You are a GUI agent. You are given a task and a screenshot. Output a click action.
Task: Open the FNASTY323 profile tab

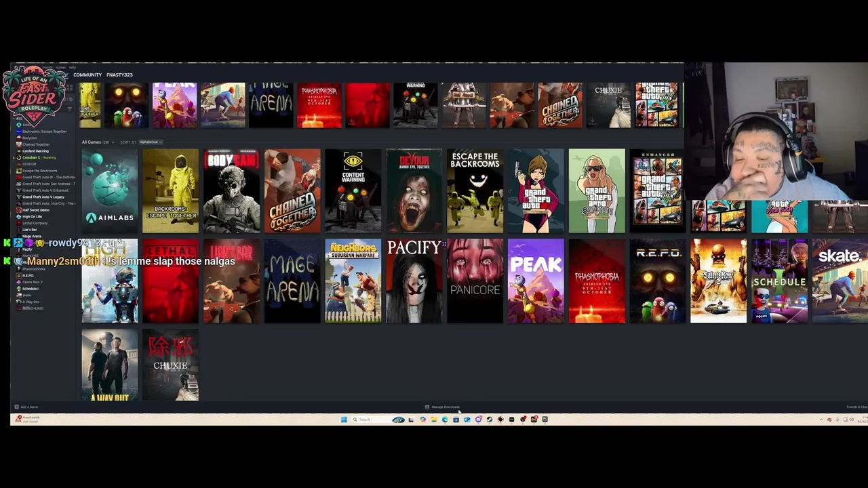(x=119, y=75)
